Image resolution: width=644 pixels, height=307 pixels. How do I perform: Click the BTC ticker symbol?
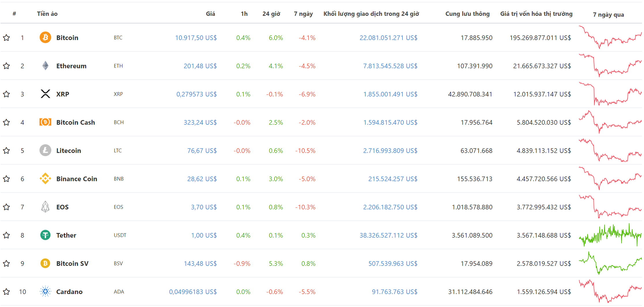click(x=118, y=38)
